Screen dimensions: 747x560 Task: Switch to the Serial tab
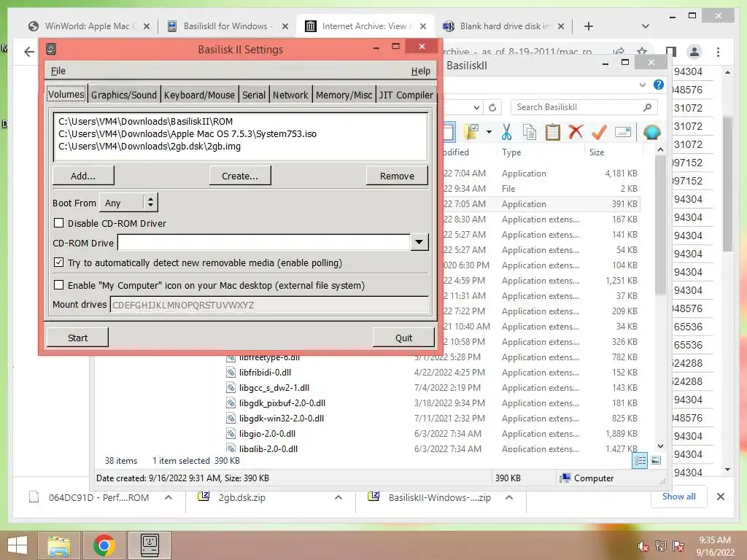[x=253, y=95]
